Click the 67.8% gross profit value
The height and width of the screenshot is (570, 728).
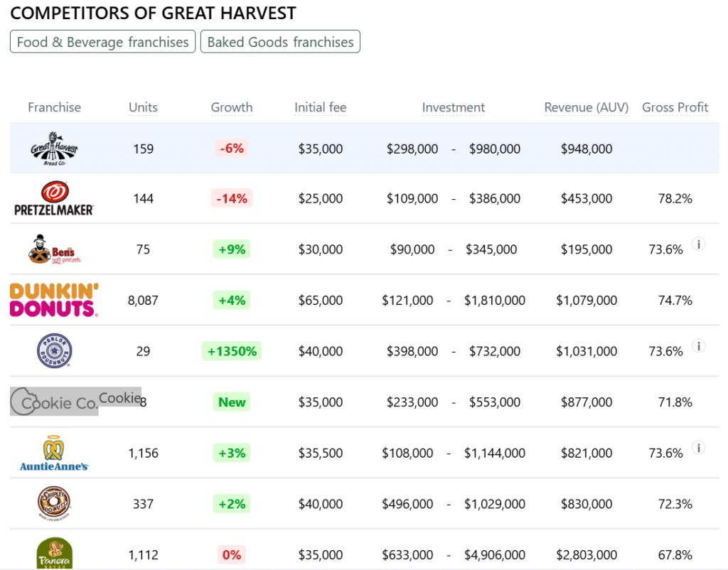(675, 554)
